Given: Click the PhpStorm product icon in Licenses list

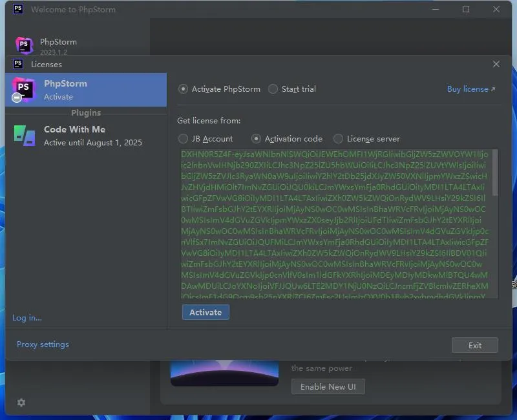Looking at the screenshot, I should pyautogui.click(x=23, y=89).
